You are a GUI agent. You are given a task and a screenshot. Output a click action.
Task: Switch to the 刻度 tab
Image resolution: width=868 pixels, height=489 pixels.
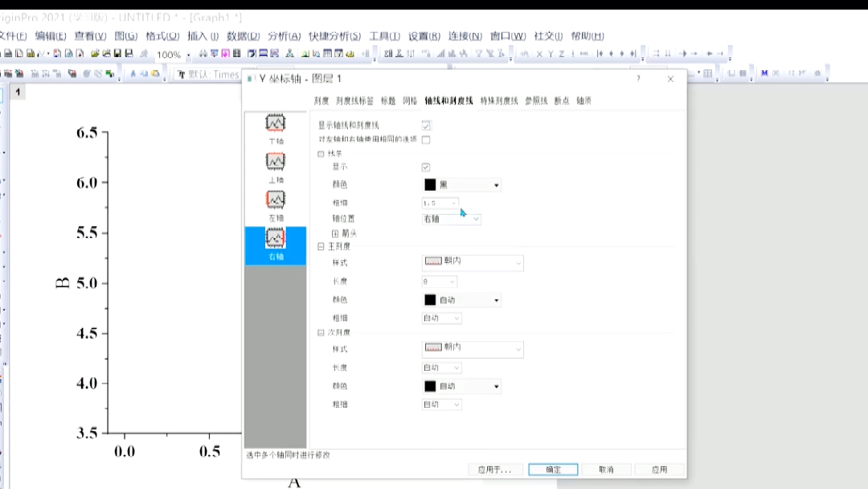(x=320, y=101)
